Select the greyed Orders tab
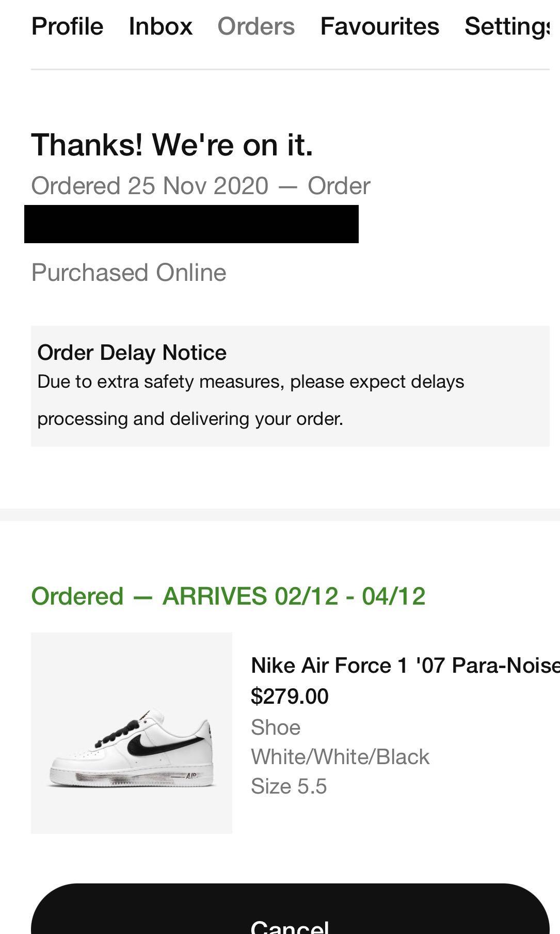This screenshot has width=560, height=934. pyautogui.click(x=256, y=26)
